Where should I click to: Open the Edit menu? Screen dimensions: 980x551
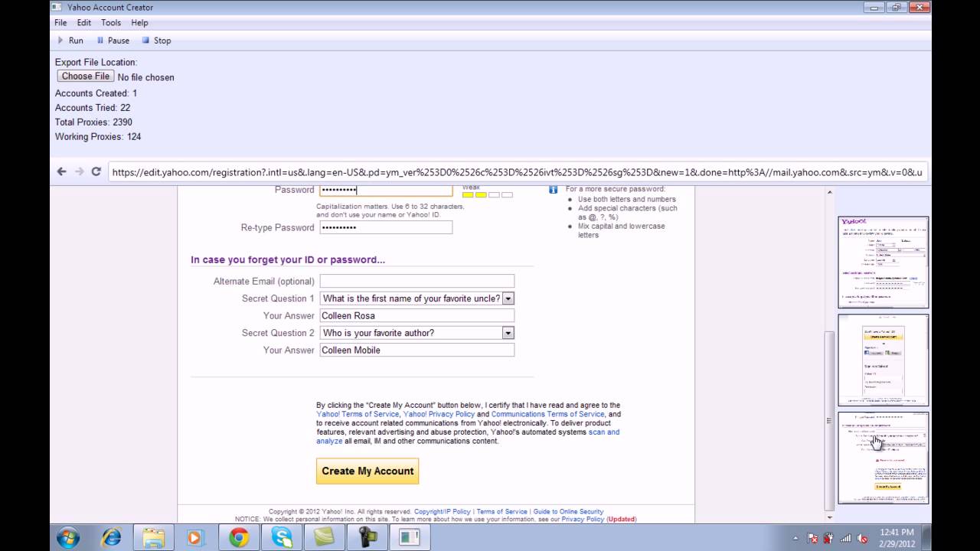pos(83,23)
